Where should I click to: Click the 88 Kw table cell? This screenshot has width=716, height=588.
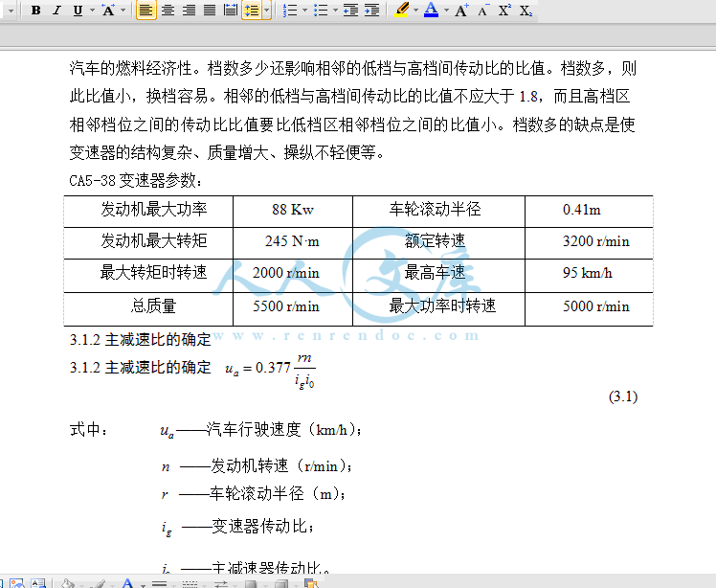(293, 210)
